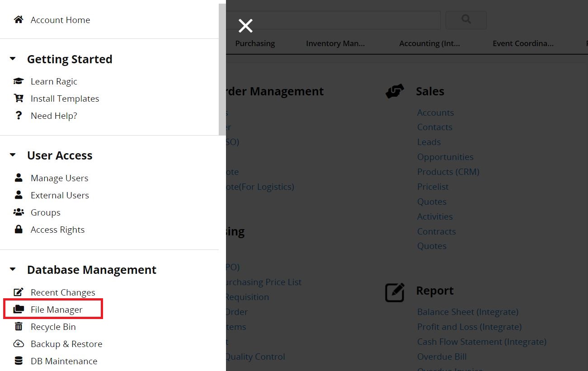The height and width of the screenshot is (371, 588).
Task: Switch to Accounting (Int... tab
Action: 430,43
